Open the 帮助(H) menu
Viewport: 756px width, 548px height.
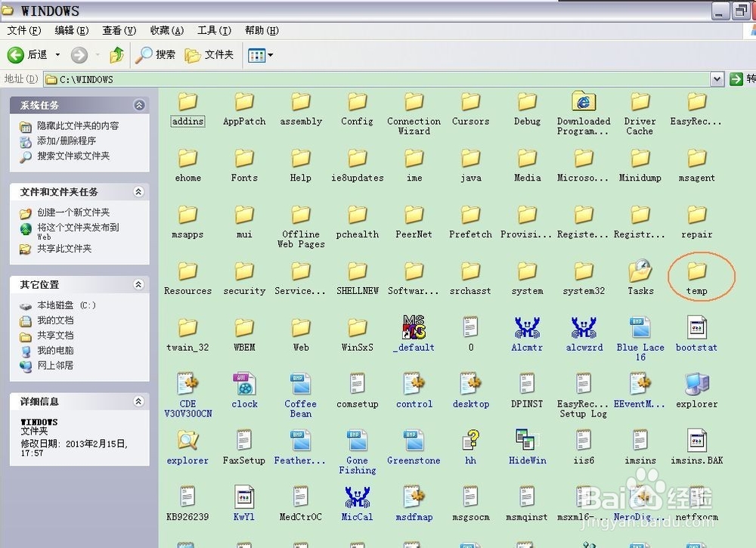pyautogui.click(x=262, y=30)
